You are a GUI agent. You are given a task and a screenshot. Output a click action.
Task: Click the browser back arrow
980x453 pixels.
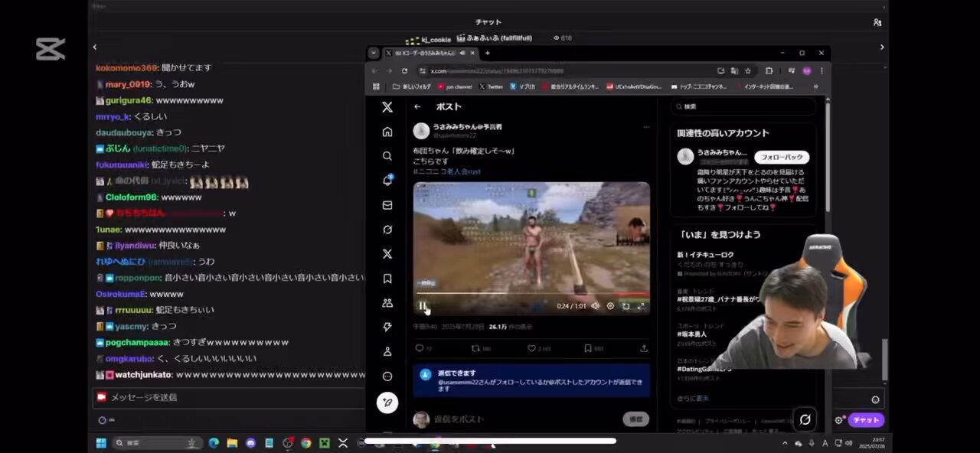(374, 70)
